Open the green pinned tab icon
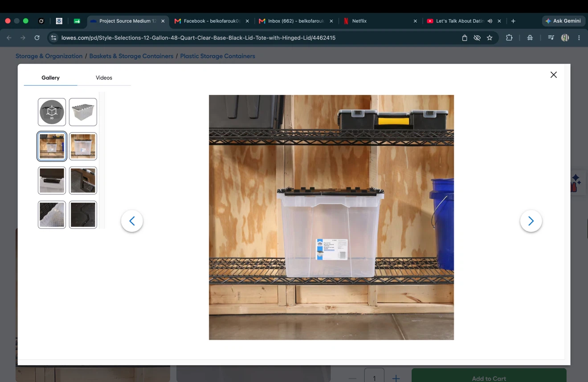Image resolution: width=588 pixels, height=382 pixels. [77, 21]
